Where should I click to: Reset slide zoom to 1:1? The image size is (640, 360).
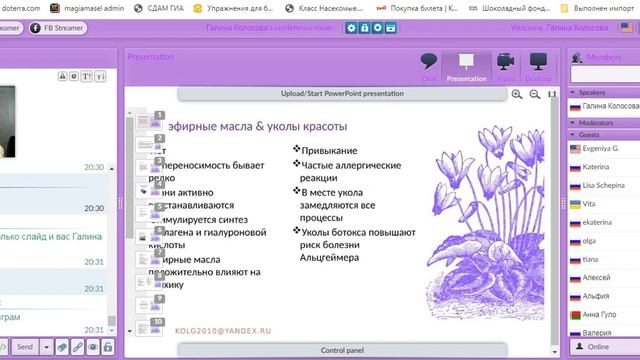pyautogui.click(x=552, y=94)
